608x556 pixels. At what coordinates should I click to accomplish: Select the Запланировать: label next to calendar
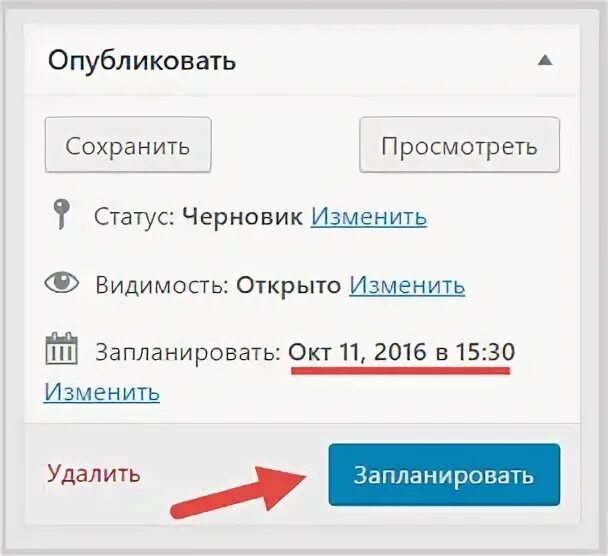coord(188,354)
